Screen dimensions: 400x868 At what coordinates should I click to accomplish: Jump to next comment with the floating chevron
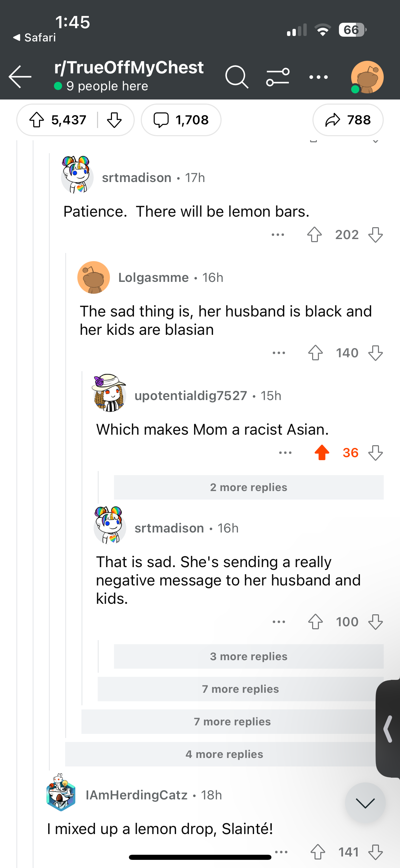click(365, 803)
